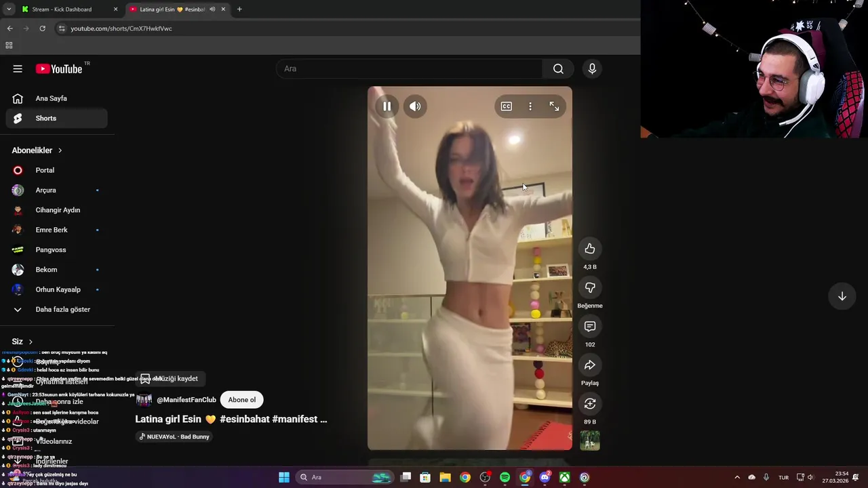
Task: Subscribe with the Abone ol button
Action: point(242,400)
